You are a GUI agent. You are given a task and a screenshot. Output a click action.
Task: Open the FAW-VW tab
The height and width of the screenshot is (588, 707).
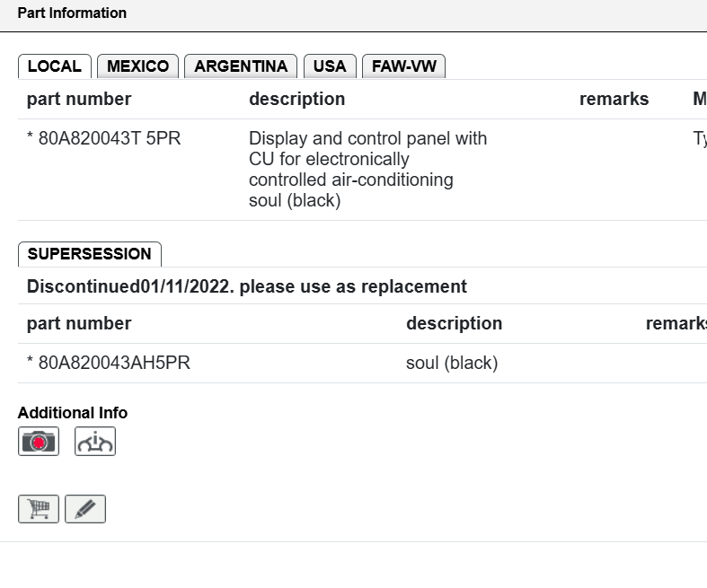[403, 66]
